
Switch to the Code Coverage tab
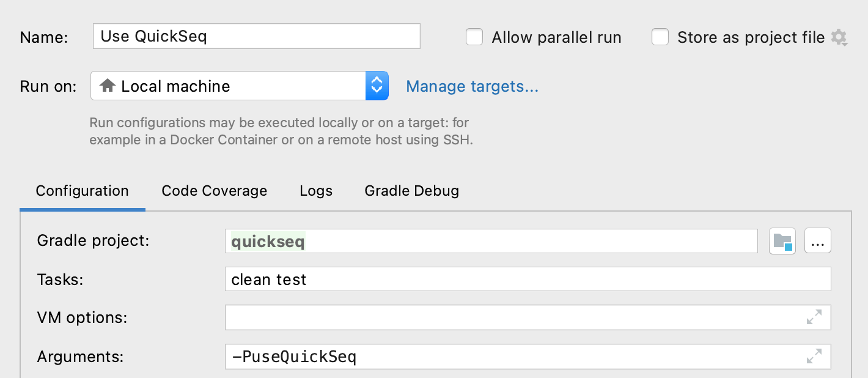pos(214,191)
